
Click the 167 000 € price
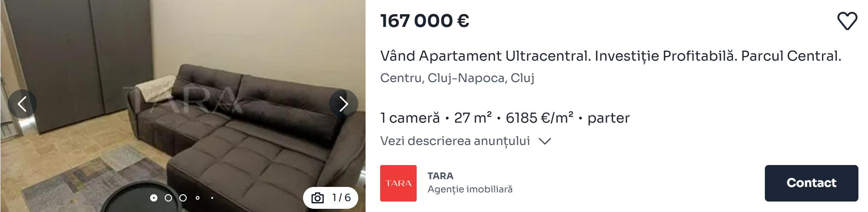[x=425, y=21]
